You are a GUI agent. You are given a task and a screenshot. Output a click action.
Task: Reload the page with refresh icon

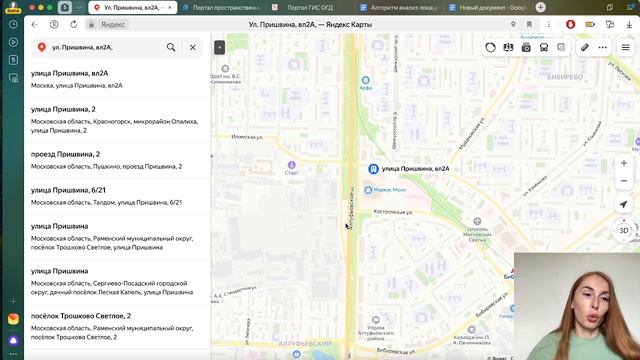click(x=74, y=24)
